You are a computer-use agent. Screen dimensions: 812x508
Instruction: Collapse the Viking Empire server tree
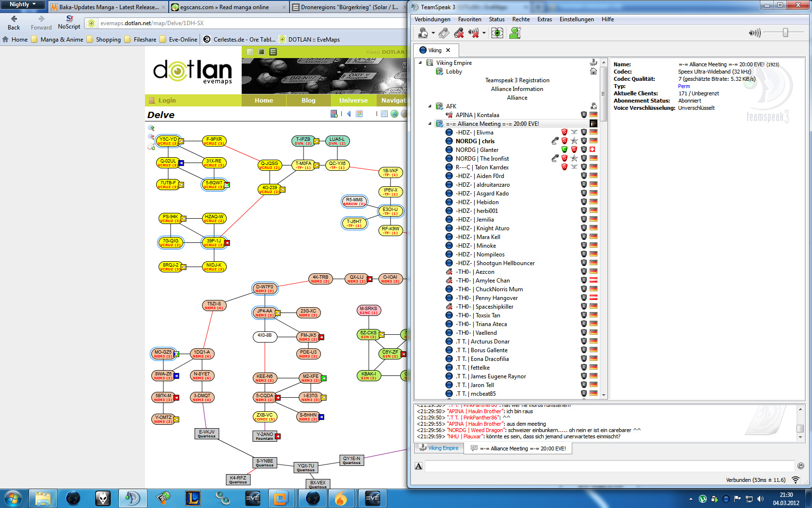tap(420, 63)
